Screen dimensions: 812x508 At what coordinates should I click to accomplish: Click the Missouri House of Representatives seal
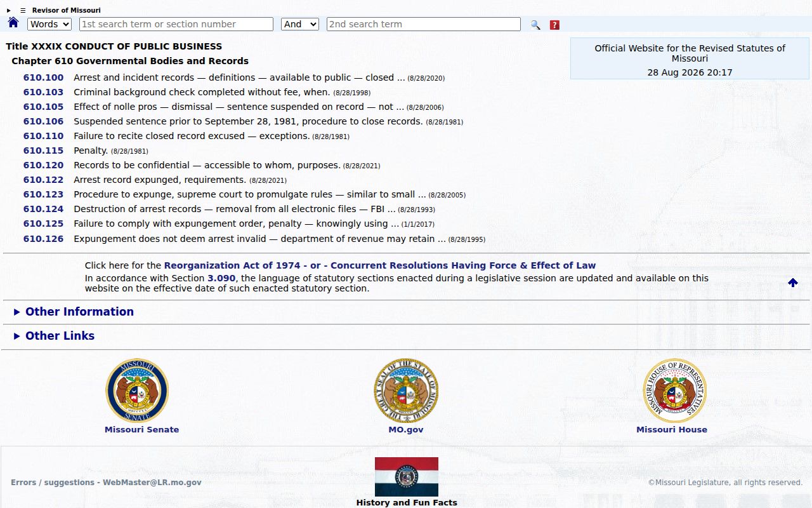point(675,391)
